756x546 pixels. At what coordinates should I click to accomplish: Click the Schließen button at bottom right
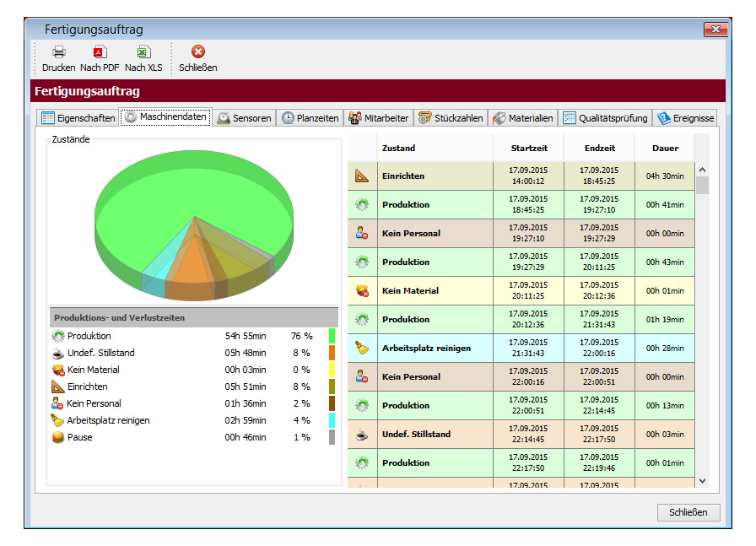click(x=688, y=512)
